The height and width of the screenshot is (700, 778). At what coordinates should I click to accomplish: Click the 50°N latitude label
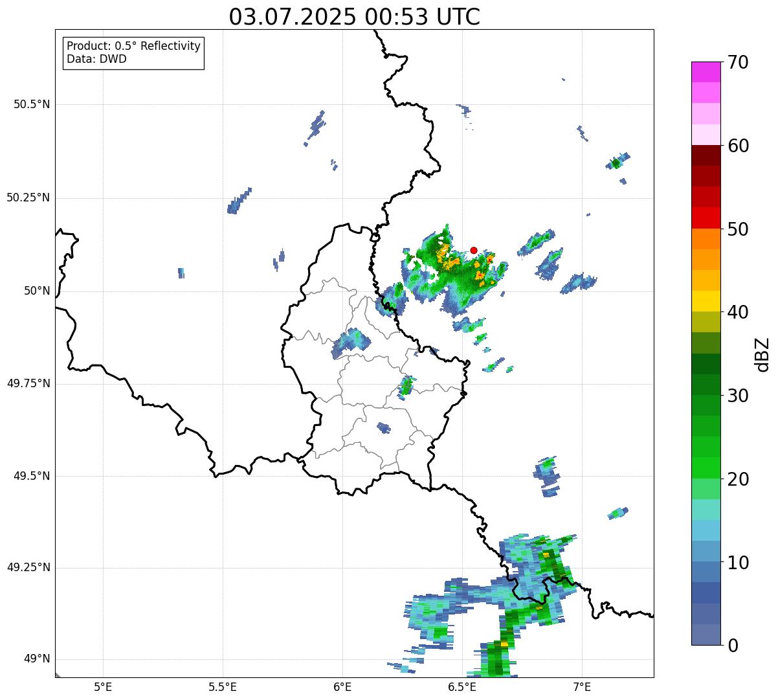coord(37,291)
